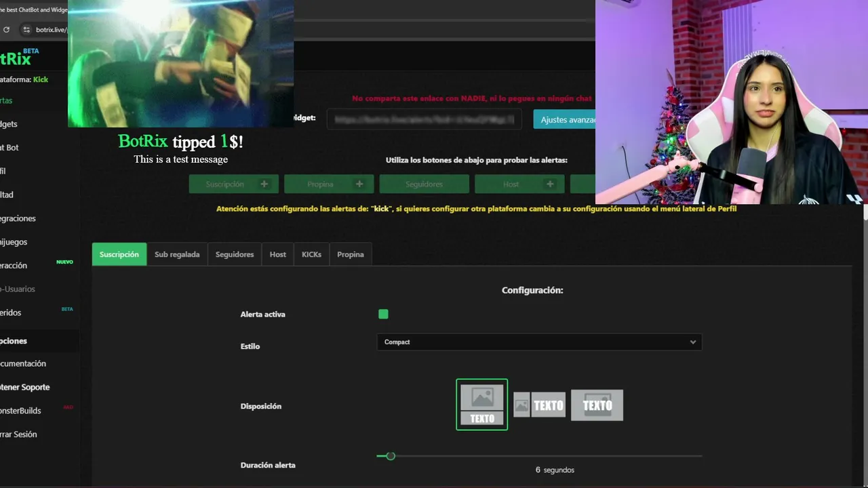The height and width of the screenshot is (488, 868).
Task: Choose image-above-text layout option
Action: click(x=481, y=405)
